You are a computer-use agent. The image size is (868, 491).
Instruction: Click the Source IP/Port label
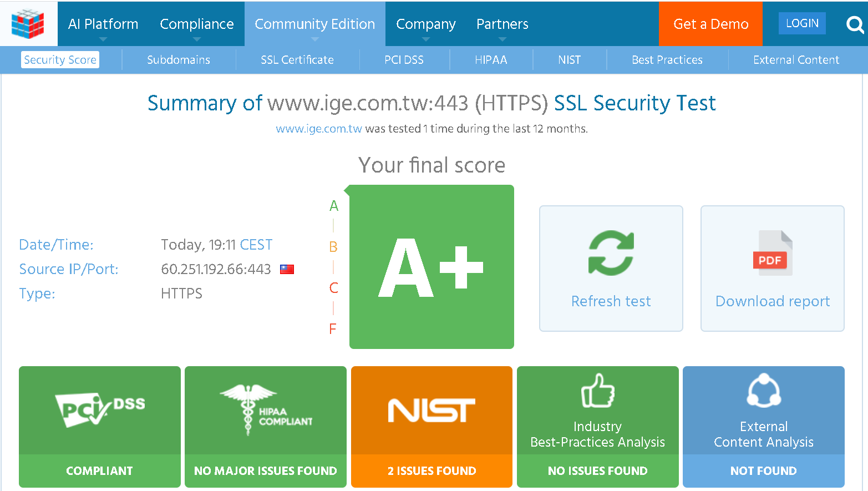pyautogui.click(x=69, y=269)
